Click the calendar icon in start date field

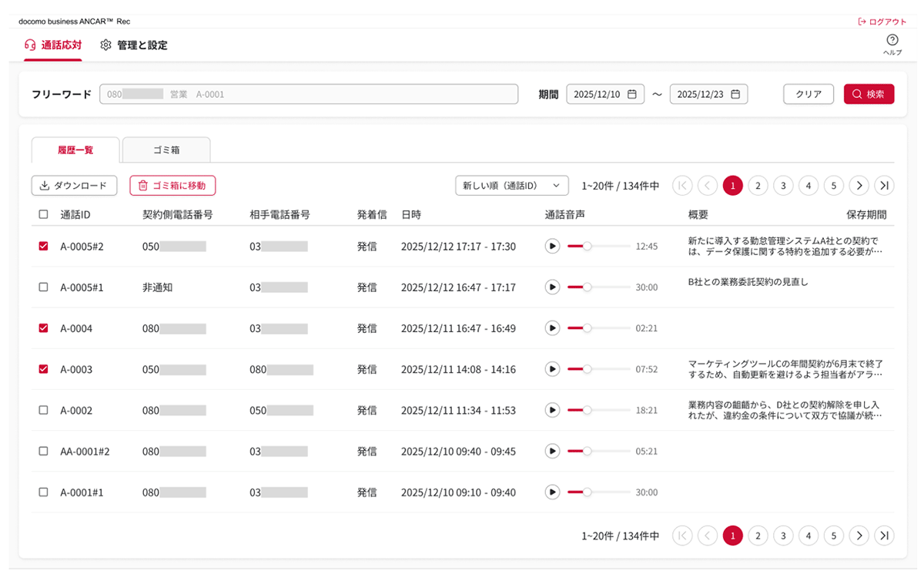(x=631, y=94)
